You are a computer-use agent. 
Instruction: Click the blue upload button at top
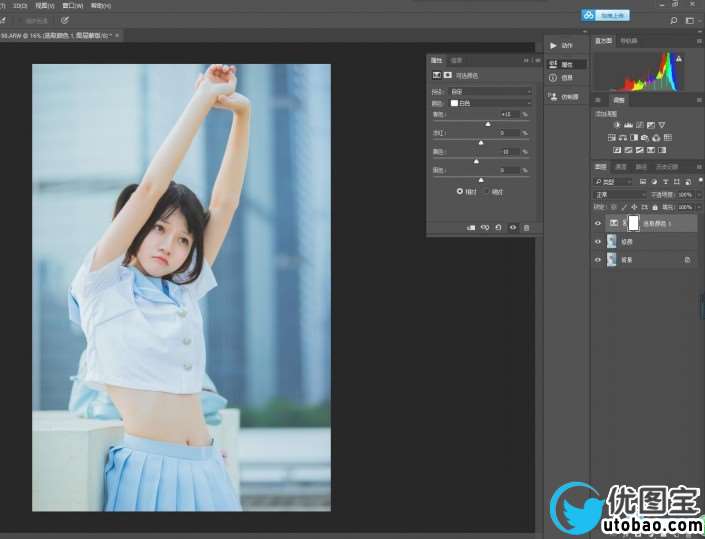(606, 15)
